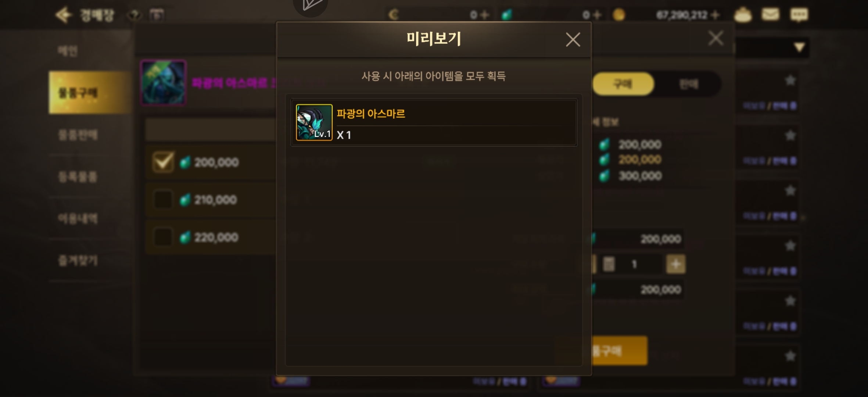Expand the dropdown arrow at top right

coord(799,47)
